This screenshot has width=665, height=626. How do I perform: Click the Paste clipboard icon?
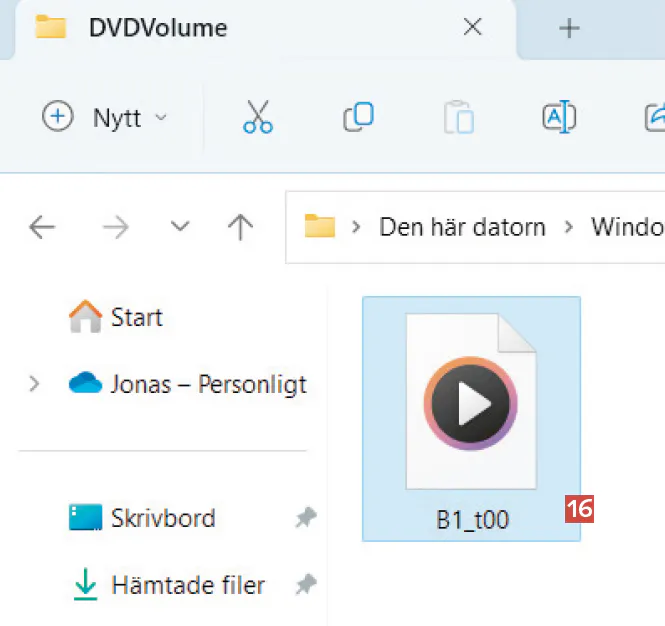click(x=458, y=118)
